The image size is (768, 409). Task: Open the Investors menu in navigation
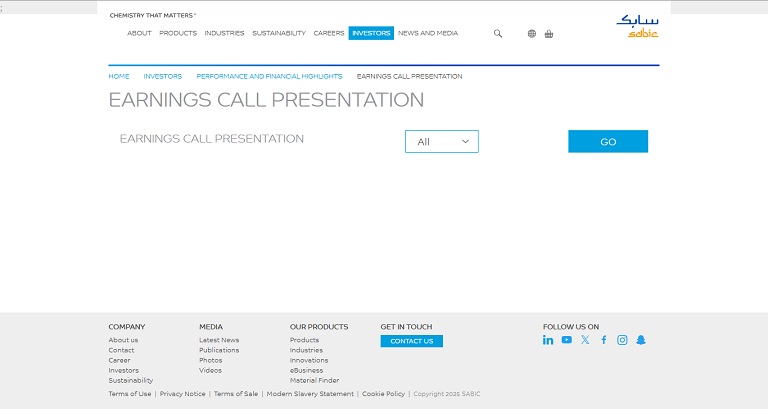coord(371,33)
